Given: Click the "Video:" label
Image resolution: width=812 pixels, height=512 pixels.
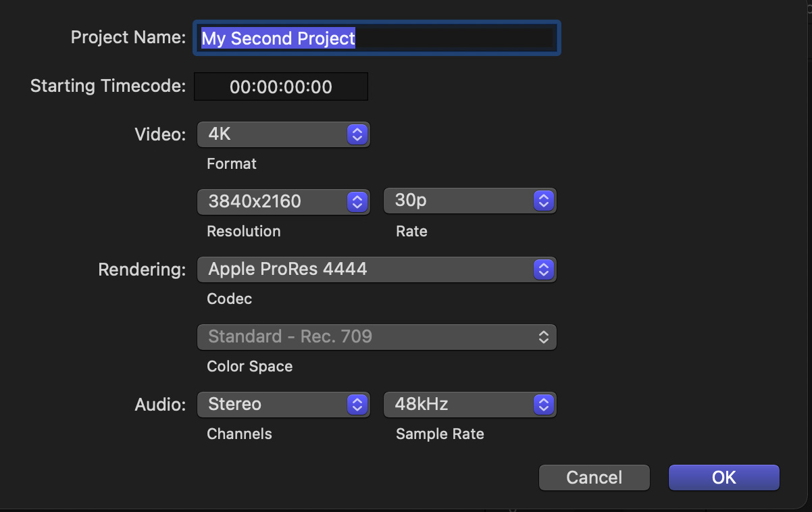Looking at the screenshot, I should [160, 134].
